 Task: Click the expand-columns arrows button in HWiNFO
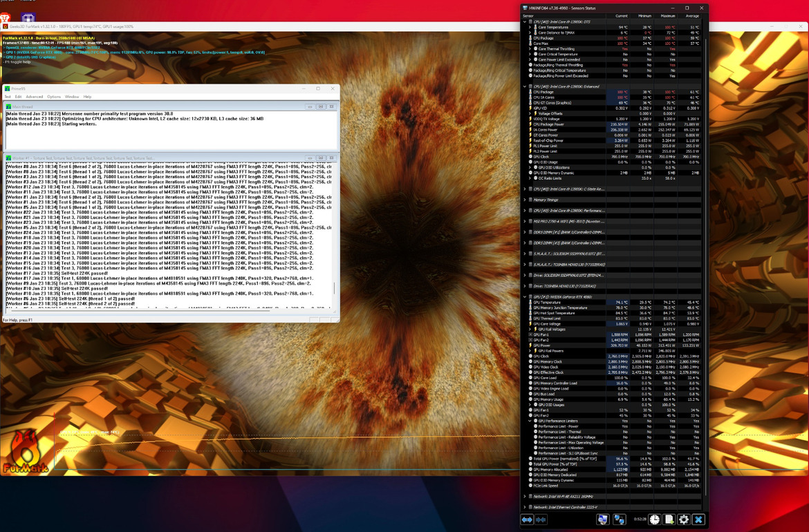[527, 520]
